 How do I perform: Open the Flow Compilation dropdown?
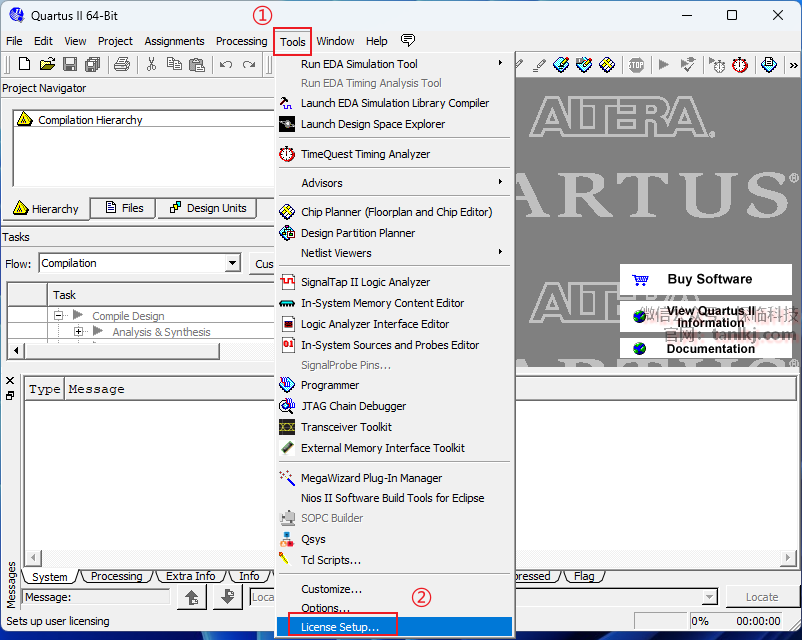[x=232, y=264]
